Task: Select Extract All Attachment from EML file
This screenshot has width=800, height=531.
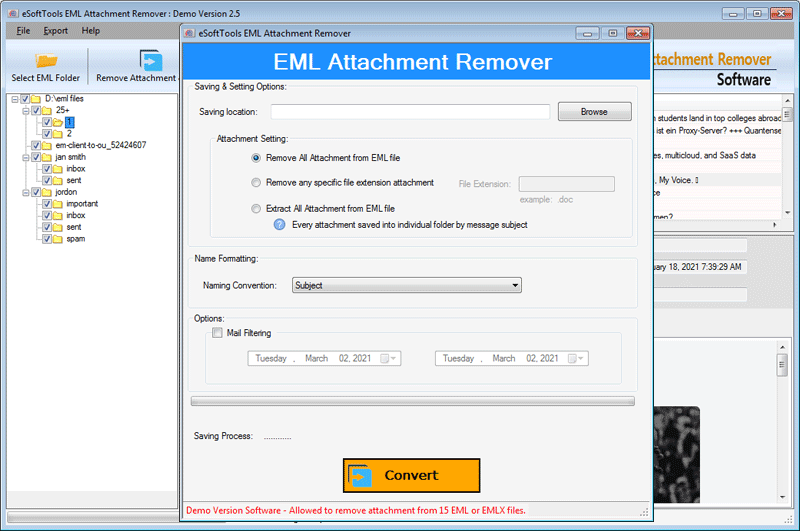Action: (256, 209)
